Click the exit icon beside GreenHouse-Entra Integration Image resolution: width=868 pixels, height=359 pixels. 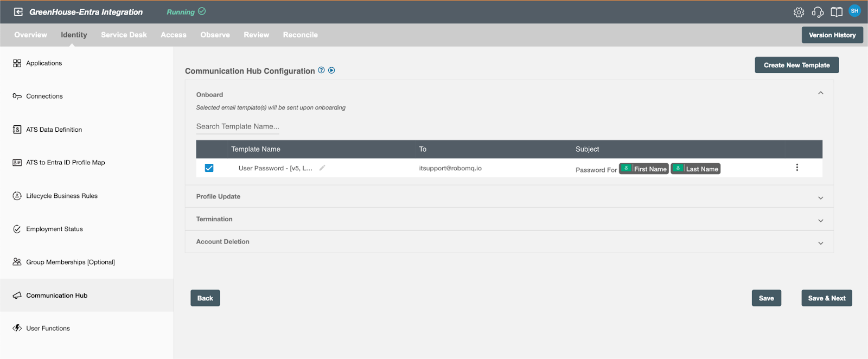click(x=18, y=12)
